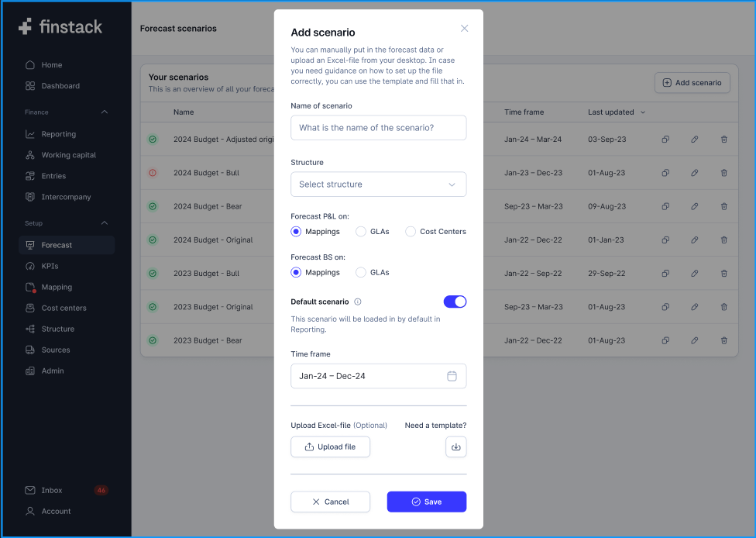
Task: Edit the 2023 Budget - Original scenario
Action: point(694,307)
